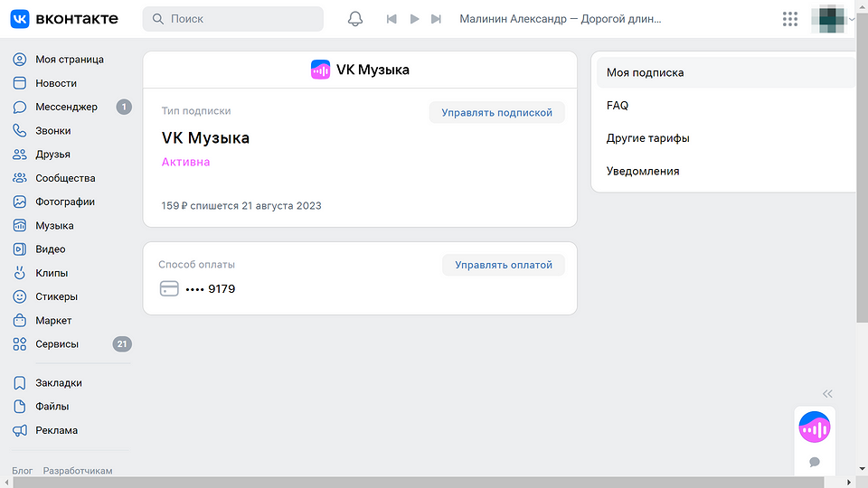Select FAQ in the right menu

tap(618, 106)
